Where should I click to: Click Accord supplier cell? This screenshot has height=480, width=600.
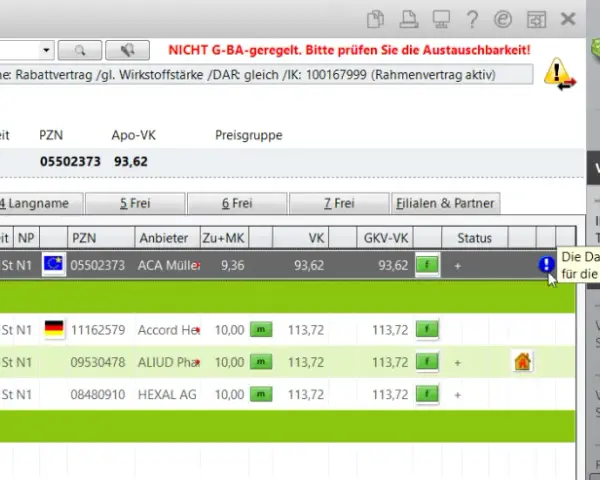pyautogui.click(x=168, y=330)
